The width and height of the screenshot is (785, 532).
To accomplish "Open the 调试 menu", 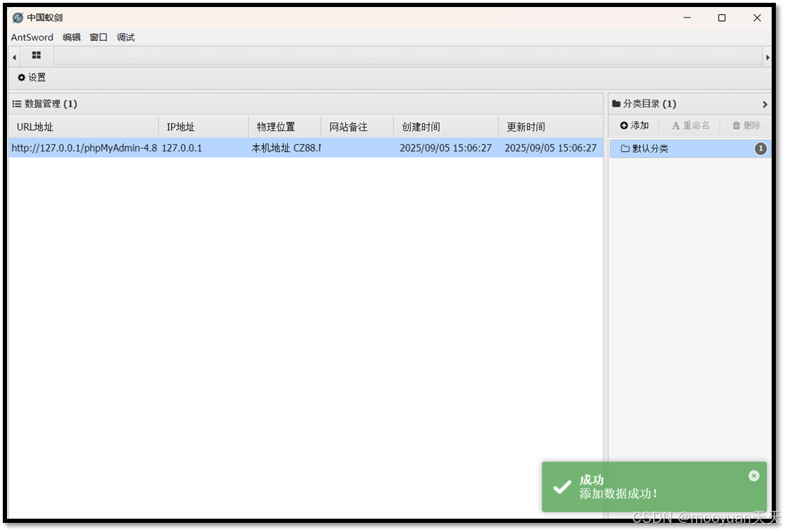I will click(x=126, y=38).
